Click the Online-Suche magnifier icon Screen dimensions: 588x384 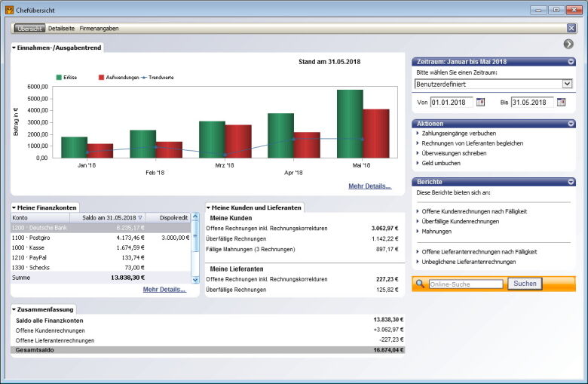point(420,284)
